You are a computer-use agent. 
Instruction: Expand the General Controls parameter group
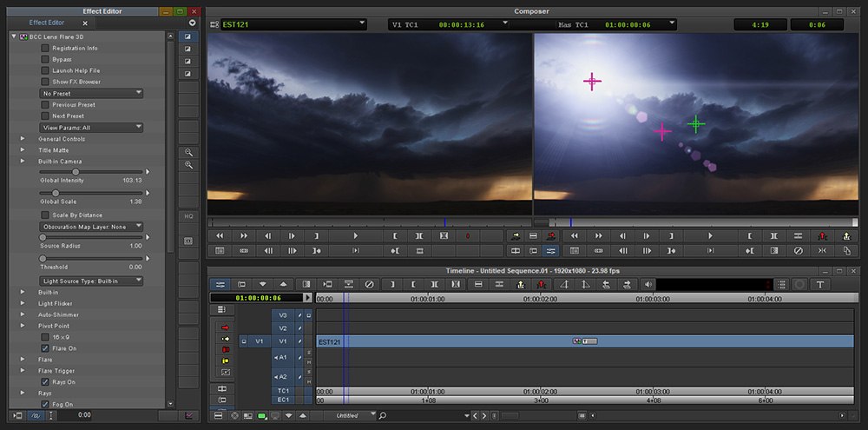(x=23, y=139)
